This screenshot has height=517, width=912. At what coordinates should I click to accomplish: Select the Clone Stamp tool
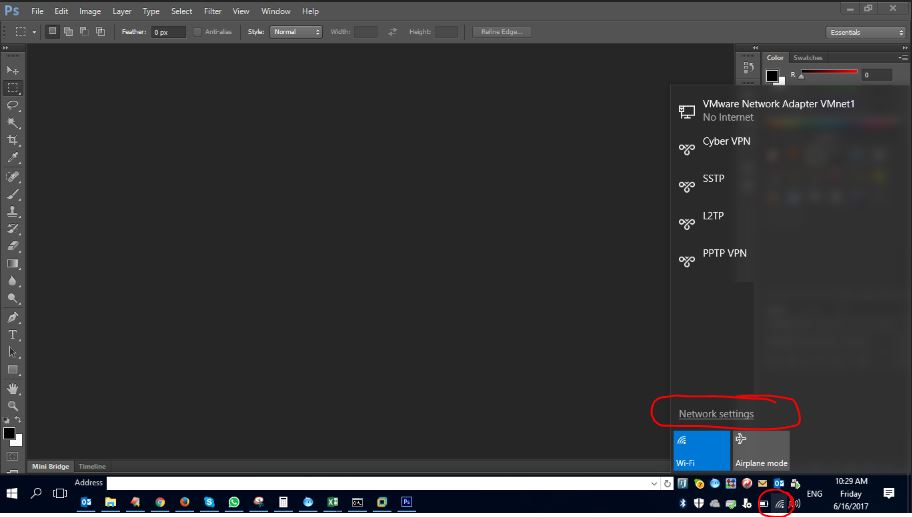tap(13, 211)
